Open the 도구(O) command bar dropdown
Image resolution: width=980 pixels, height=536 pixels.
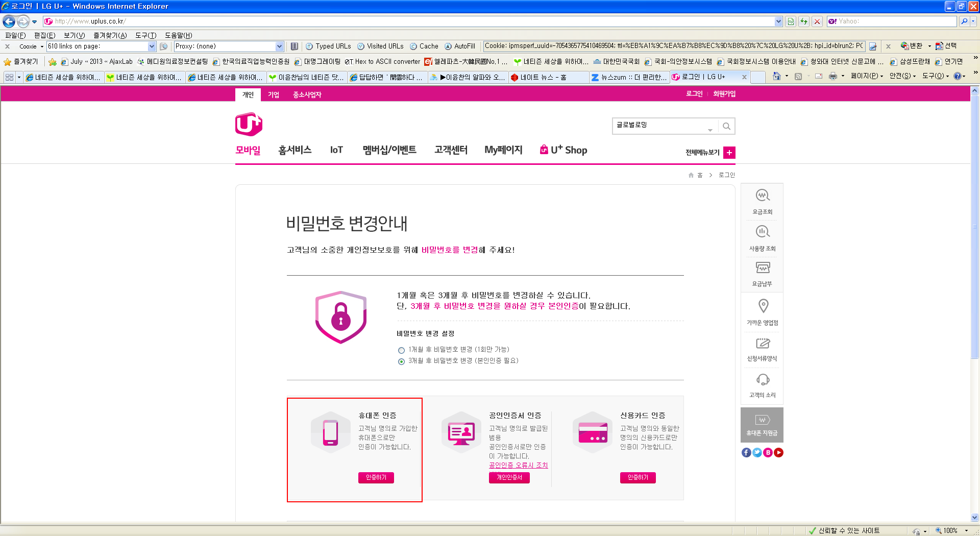point(936,76)
